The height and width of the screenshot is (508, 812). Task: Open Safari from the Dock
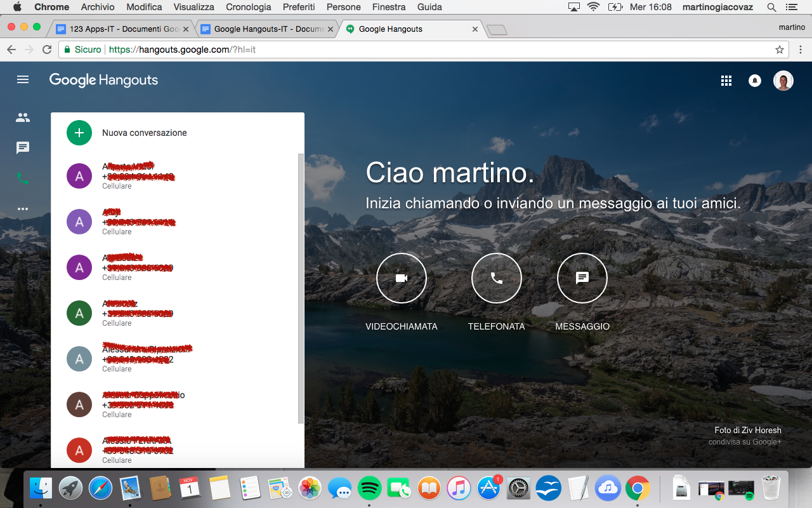click(100, 488)
